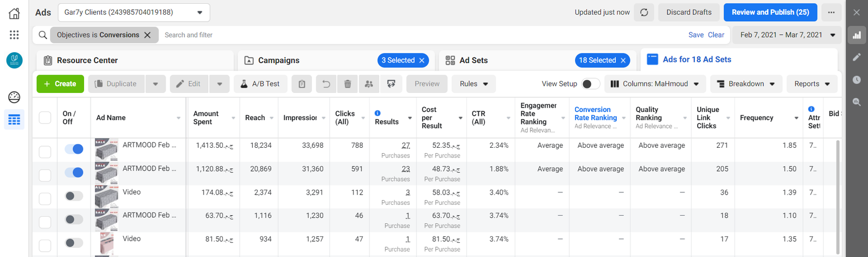Viewport: 868px width, 257px height.
Task: Open thumbnail of first ARTMOOD Feb ad
Action: point(106,149)
